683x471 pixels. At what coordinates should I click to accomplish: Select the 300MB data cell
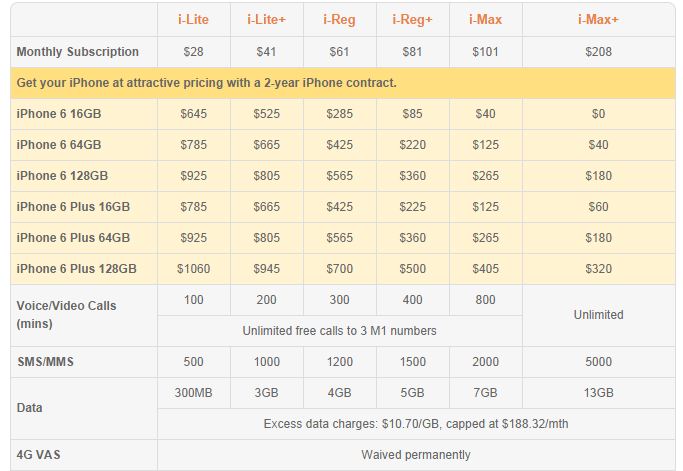tap(193, 393)
